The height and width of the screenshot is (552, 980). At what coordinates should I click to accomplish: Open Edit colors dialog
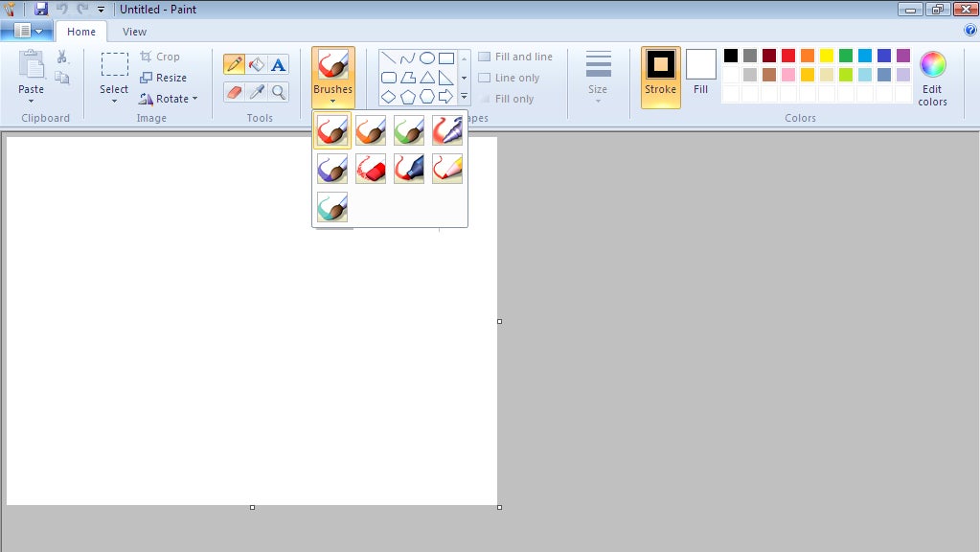(x=932, y=77)
